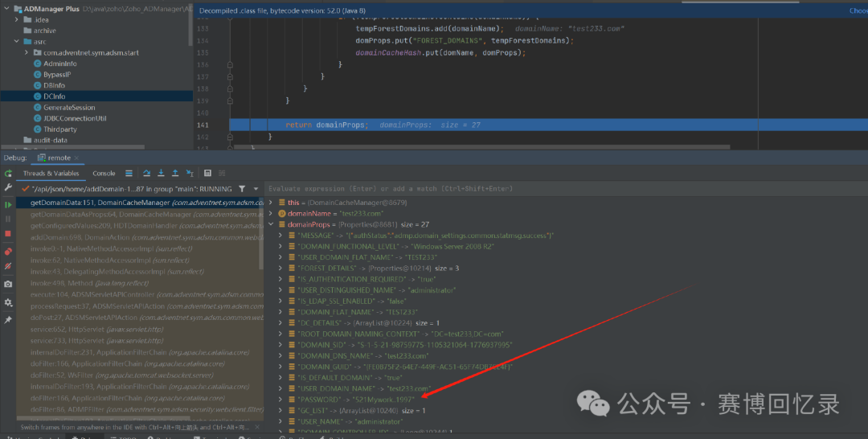
Task: Expand the "GC_LIST" entry
Action: pyautogui.click(x=280, y=410)
